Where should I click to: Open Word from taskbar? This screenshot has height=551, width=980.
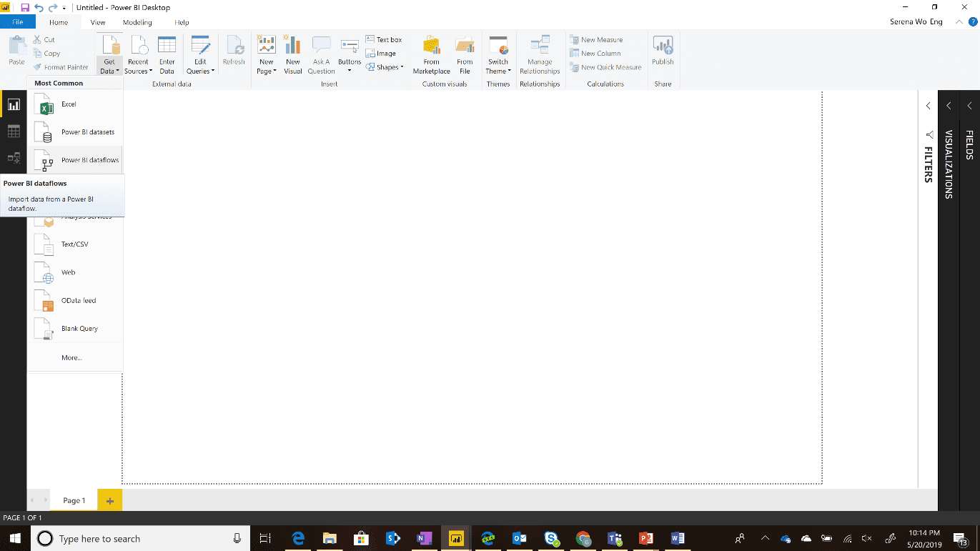coord(678,538)
